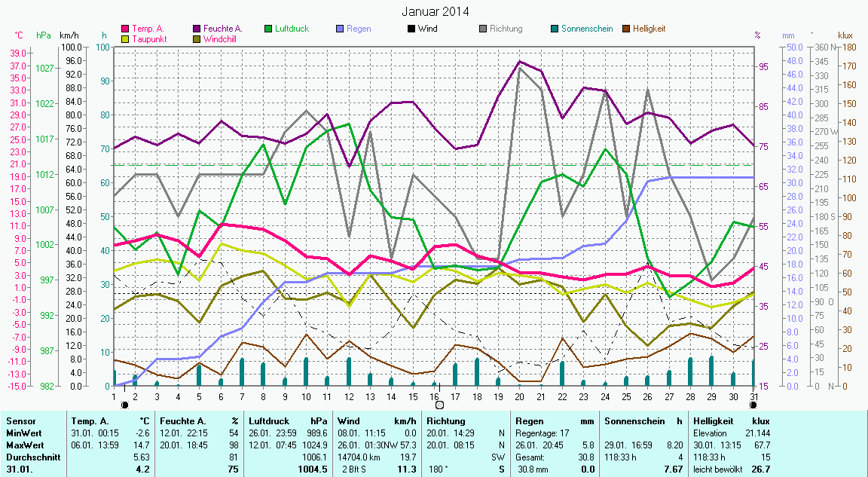
Task: Select the Sensor header in the statistics table
Action: pos(20,420)
